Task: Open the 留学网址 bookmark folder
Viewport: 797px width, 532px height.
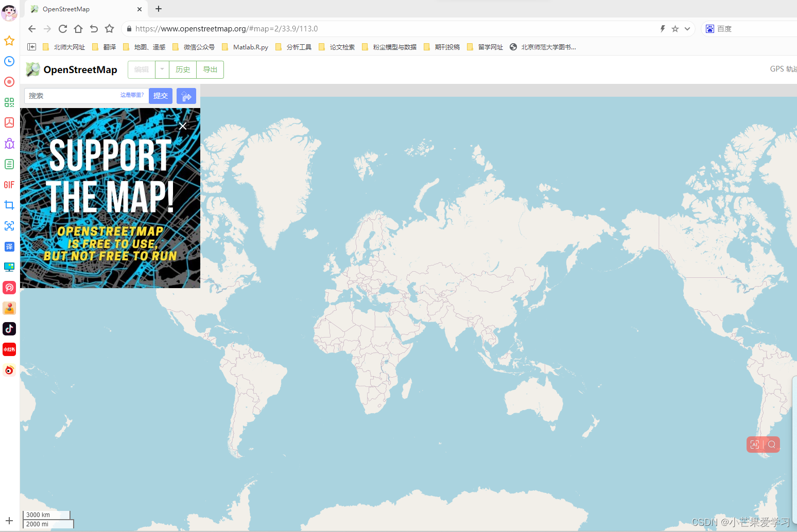Action: coord(485,47)
